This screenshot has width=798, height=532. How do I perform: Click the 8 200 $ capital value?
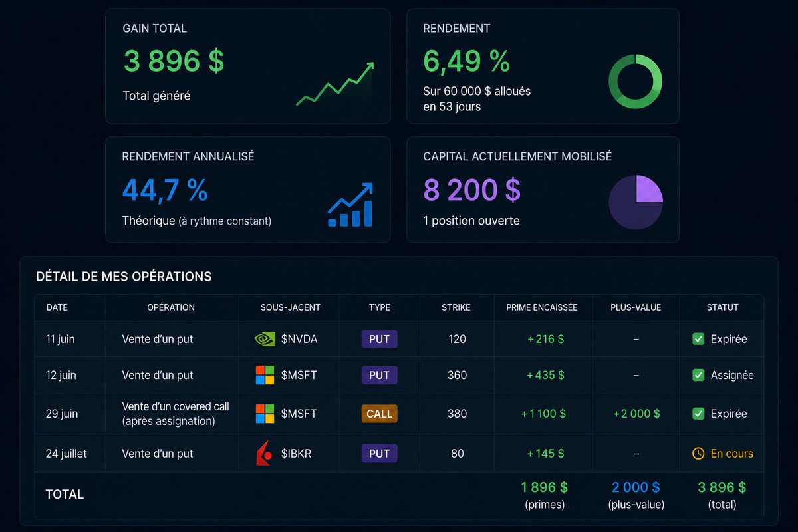click(x=472, y=190)
